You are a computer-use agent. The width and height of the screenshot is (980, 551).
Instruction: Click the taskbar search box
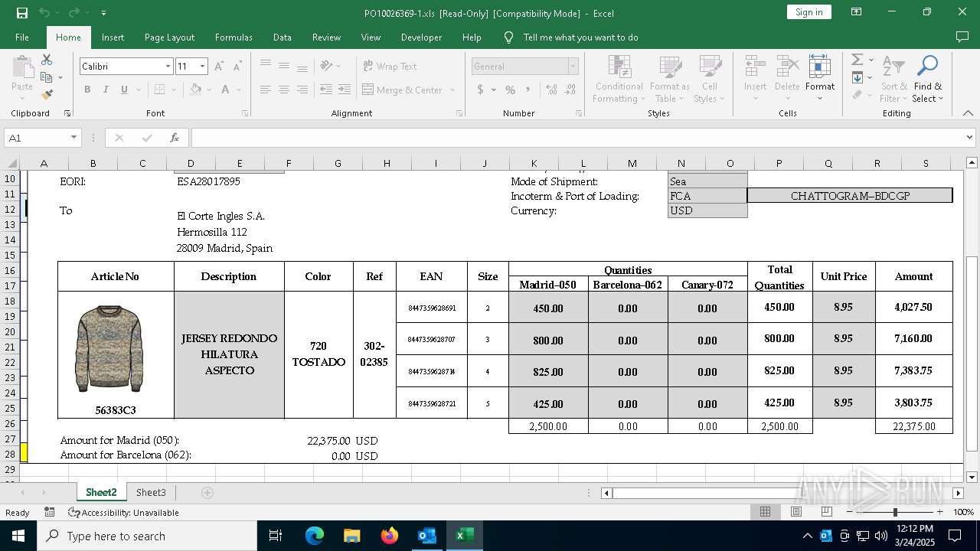pyautogui.click(x=147, y=536)
